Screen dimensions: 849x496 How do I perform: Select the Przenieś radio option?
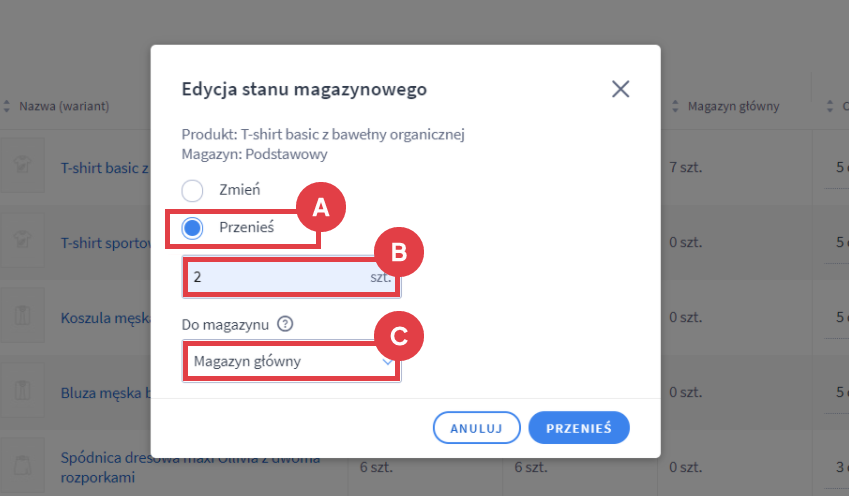coord(192,228)
